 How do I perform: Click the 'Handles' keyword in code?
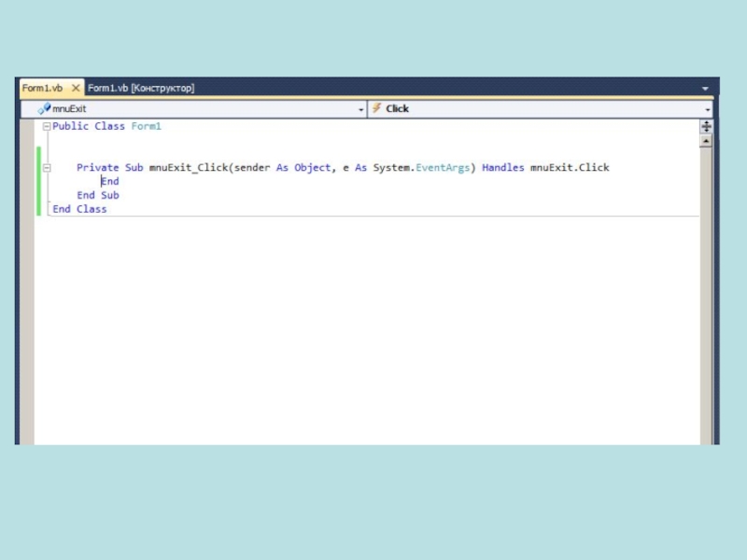pos(502,168)
